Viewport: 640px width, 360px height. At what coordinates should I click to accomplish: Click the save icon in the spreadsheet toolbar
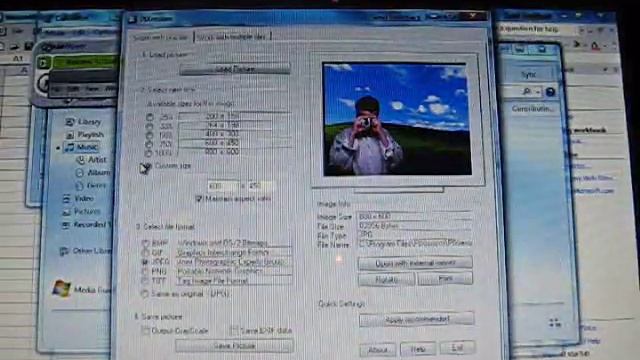coord(29,46)
